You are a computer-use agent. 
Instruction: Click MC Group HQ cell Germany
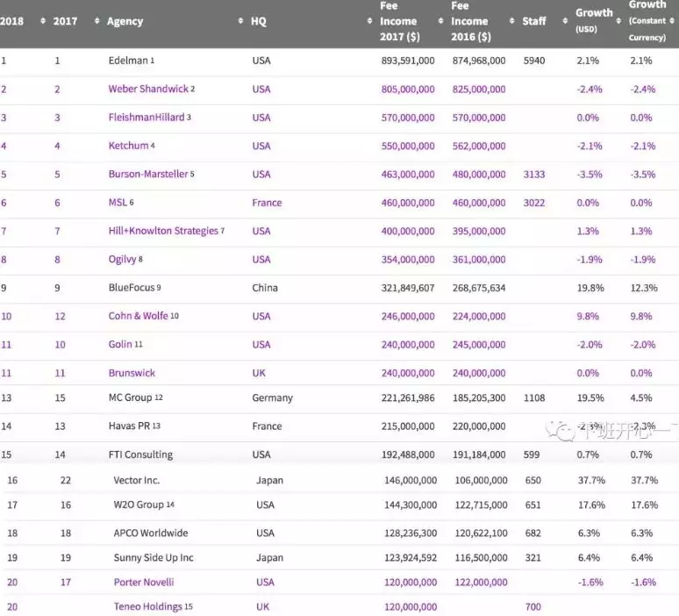(x=272, y=398)
